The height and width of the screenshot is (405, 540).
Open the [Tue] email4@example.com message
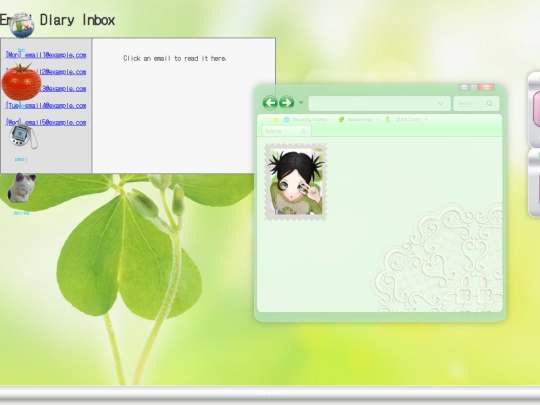point(46,105)
